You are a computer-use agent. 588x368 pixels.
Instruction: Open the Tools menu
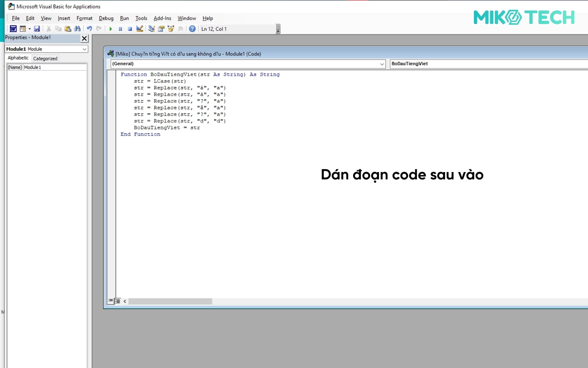point(141,18)
